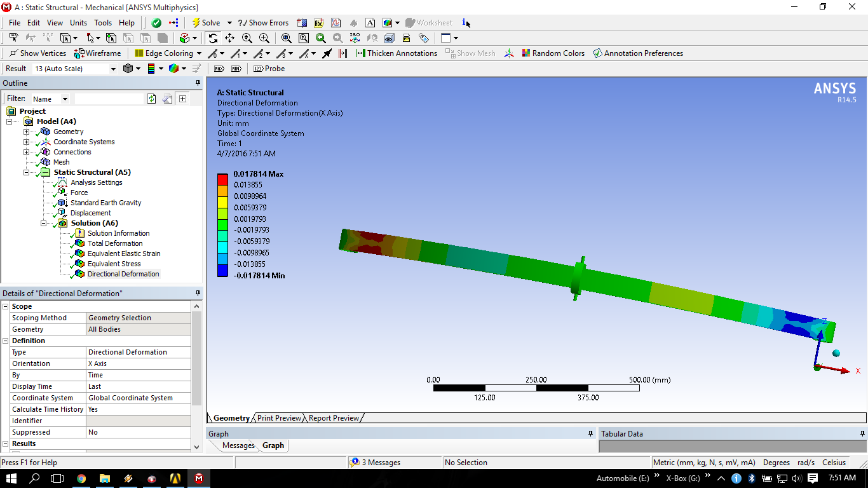Viewport: 868px width, 488px height.
Task: Click Show Errors button
Action: (263, 23)
